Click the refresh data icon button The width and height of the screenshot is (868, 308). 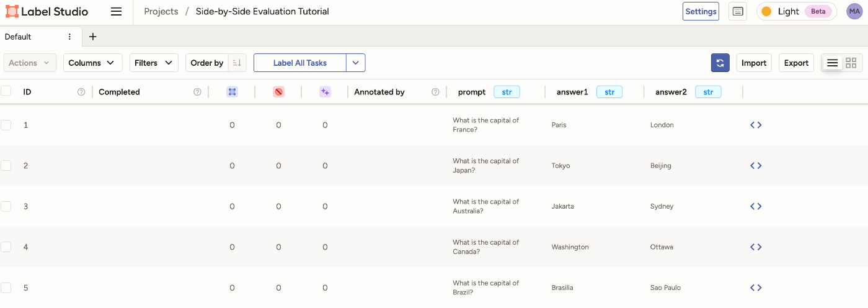coord(720,63)
